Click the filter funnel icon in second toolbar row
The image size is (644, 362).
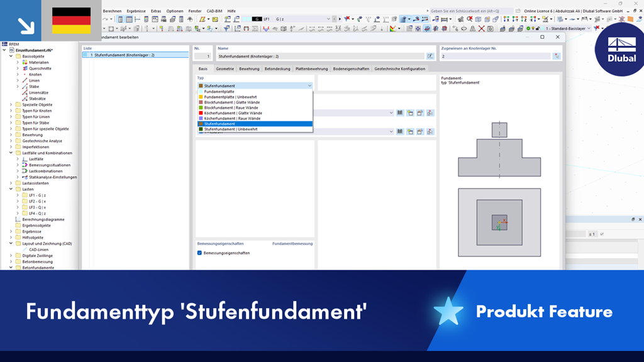(x=226, y=28)
